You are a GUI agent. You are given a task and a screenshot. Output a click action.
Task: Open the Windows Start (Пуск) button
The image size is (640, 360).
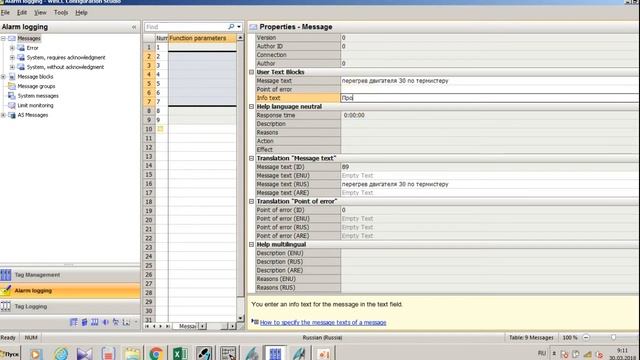click(10, 354)
